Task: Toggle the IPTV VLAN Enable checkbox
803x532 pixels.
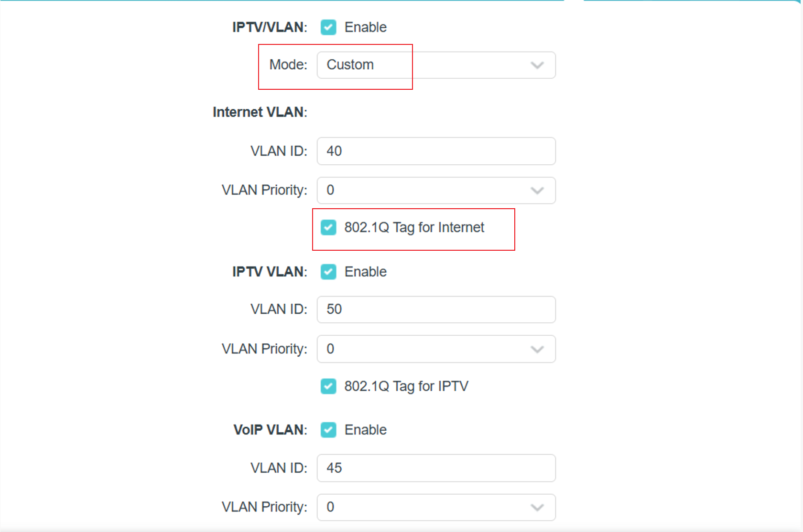Action: pyautogui.click(x=328, y=272)
